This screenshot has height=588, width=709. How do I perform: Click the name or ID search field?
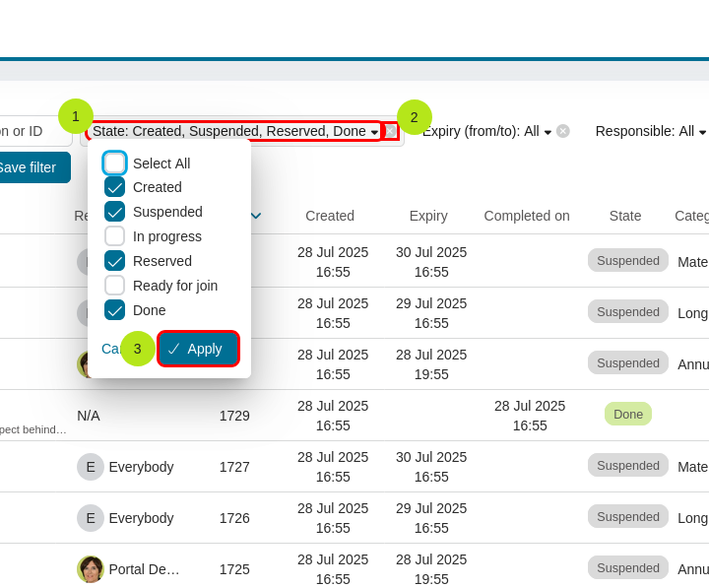[30, 131]
